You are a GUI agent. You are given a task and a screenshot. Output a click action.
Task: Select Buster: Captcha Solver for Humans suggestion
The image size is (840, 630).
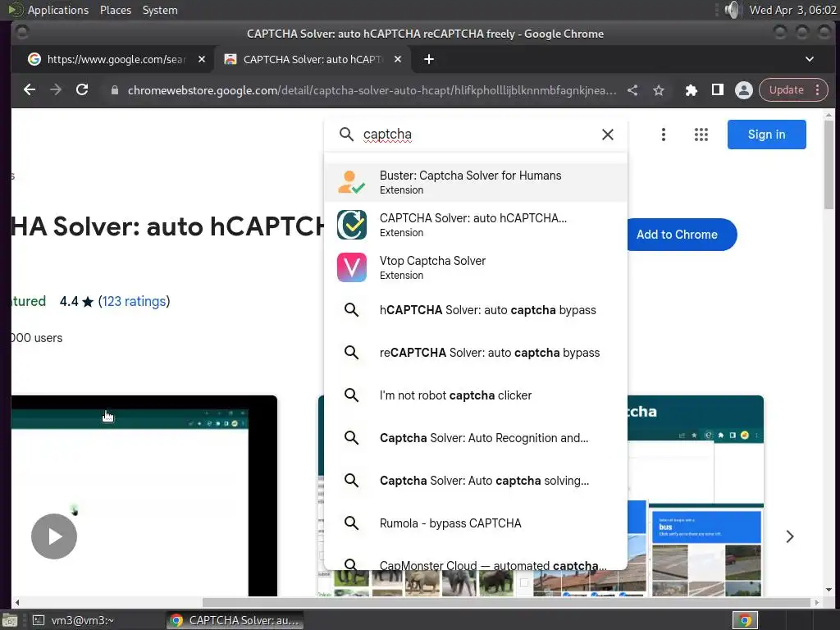pyautogui.click(x=476, y=182)
